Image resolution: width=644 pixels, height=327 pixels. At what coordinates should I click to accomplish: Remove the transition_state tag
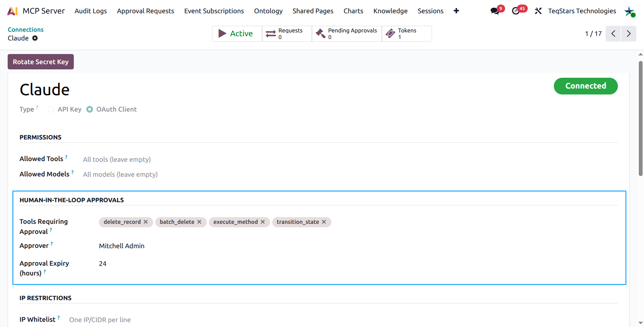(x=324, y=222)
